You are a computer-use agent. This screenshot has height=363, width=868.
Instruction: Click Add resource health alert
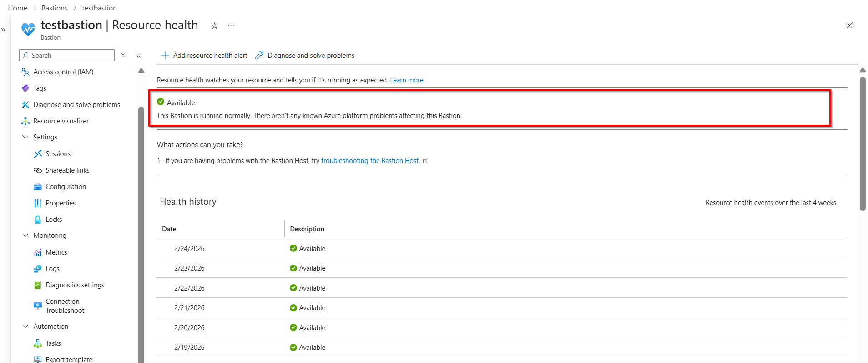pyautogui.click(x=204, y=56)
